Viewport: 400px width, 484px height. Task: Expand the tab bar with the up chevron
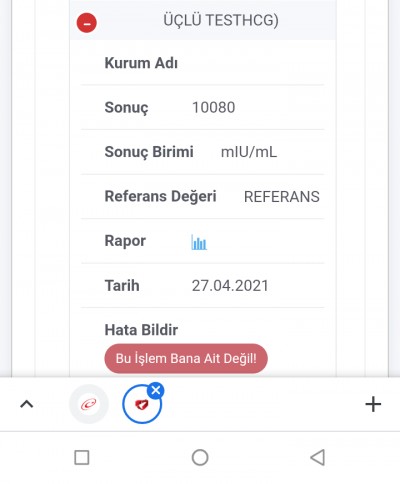tap(27, 404)
